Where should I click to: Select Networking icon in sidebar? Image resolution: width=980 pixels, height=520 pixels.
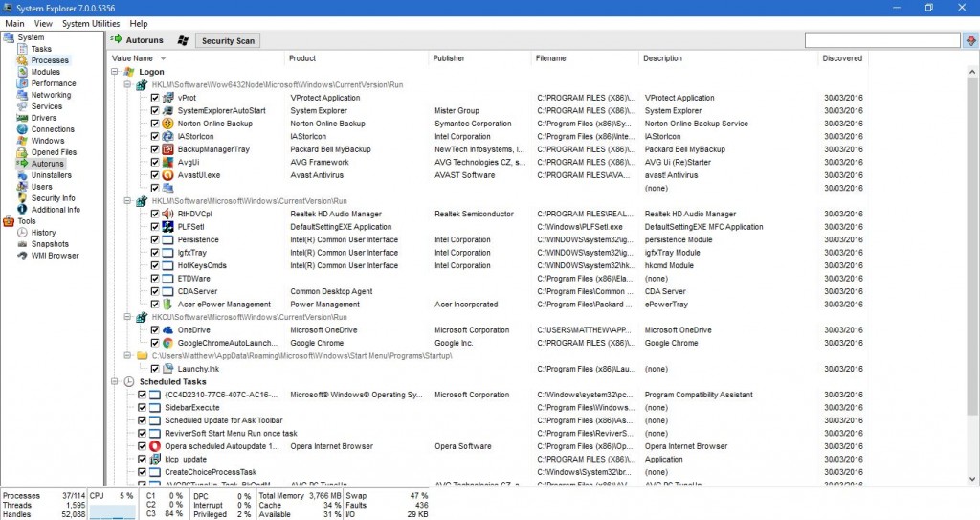click(x=22, y=95)
